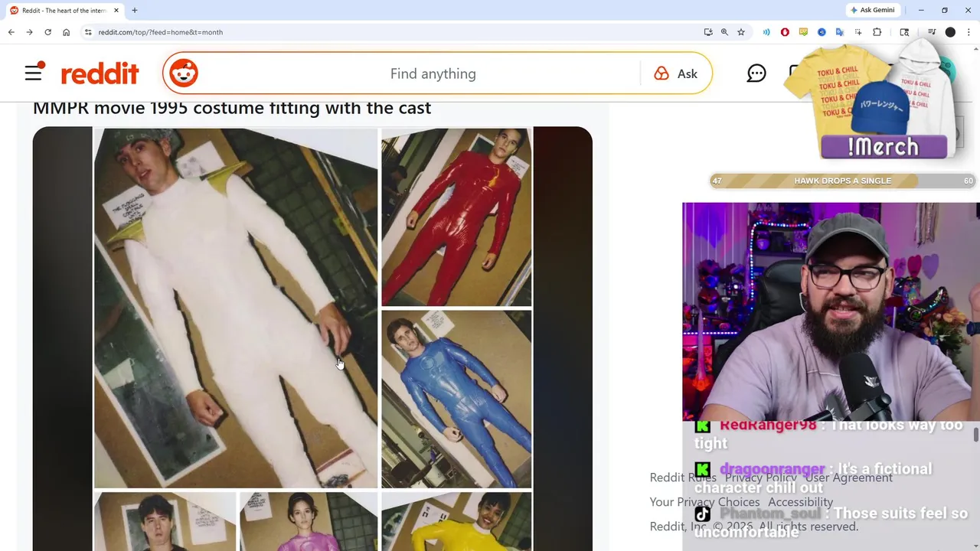Open the Chrome profile avatar
980x551 pixels.
[950, 32]
